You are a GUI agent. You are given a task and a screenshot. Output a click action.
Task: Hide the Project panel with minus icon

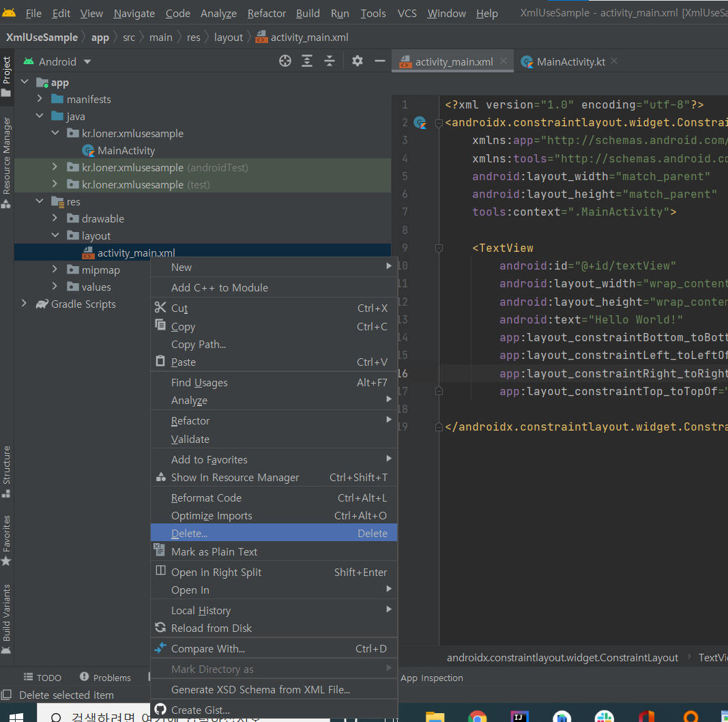pos(380,61)
